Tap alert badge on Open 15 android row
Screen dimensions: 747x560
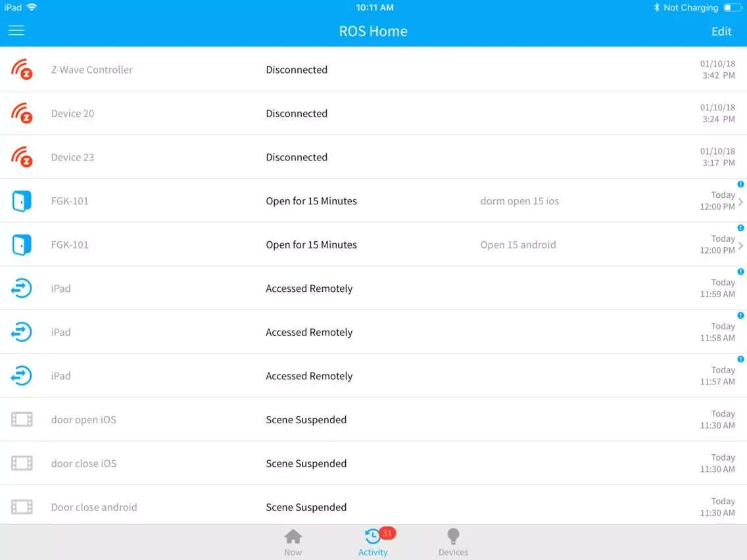click(740, 228)
